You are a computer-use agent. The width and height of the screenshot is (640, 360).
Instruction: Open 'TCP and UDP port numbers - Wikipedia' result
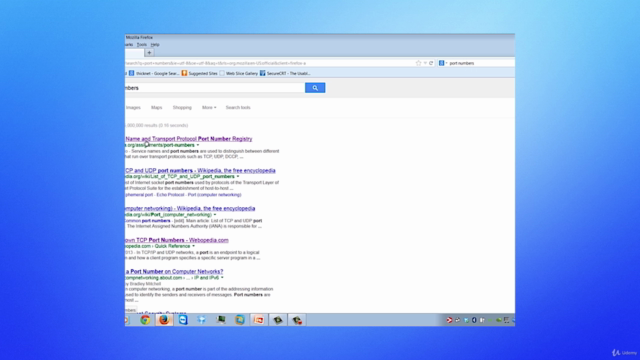(x=200, y=171)
